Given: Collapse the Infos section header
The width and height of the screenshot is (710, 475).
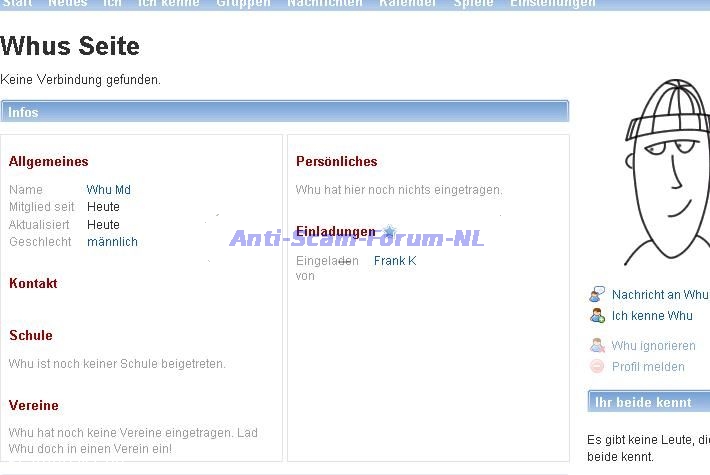Looking at the screenshot, I should coord(284,112).
